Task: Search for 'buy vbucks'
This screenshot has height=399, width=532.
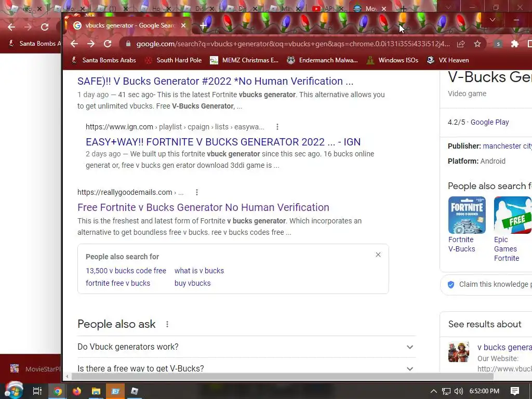Action: click(x=192, y=283)
